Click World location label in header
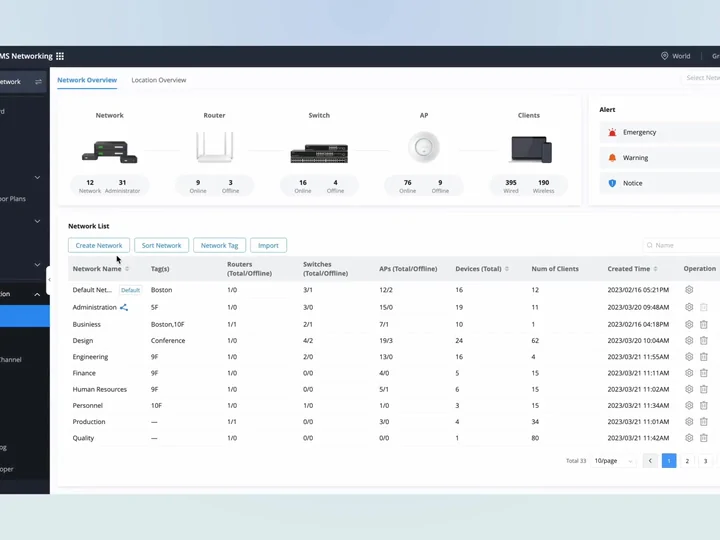The image size is (720, 540). click(681, 56)
